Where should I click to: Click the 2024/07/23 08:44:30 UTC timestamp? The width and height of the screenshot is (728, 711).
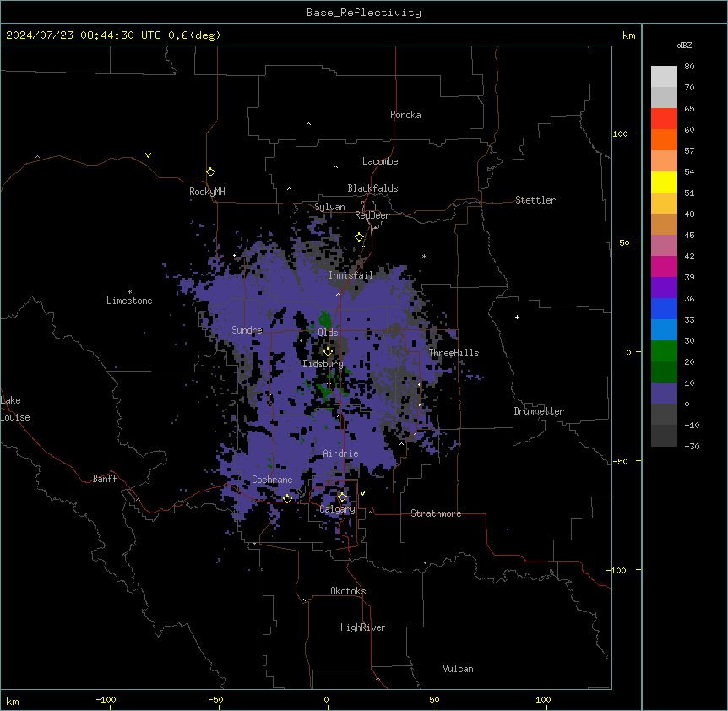point(84,35)
